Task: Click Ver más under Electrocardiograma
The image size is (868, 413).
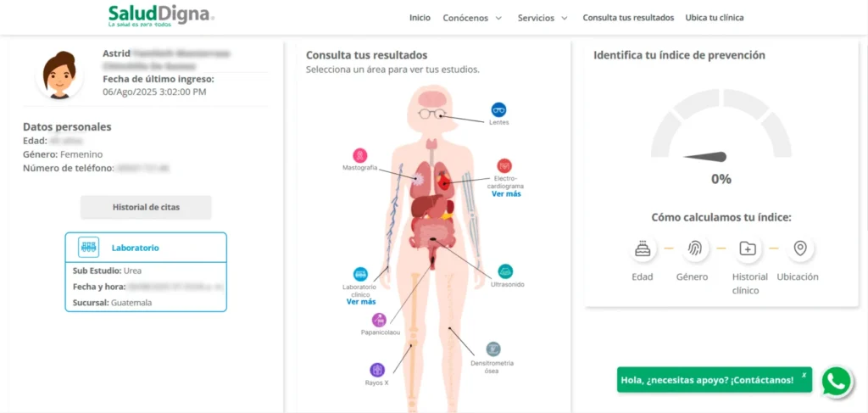Action: click(506, 194)
